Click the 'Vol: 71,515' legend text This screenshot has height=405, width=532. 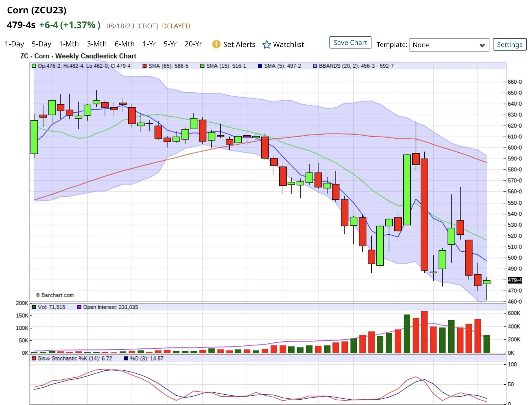(52, 307)
